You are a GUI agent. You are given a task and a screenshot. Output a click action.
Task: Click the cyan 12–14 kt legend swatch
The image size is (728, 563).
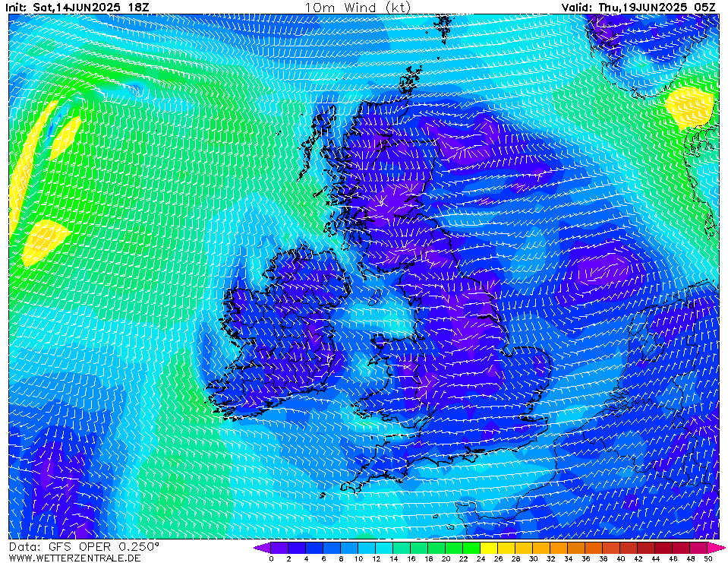[384, 548]
